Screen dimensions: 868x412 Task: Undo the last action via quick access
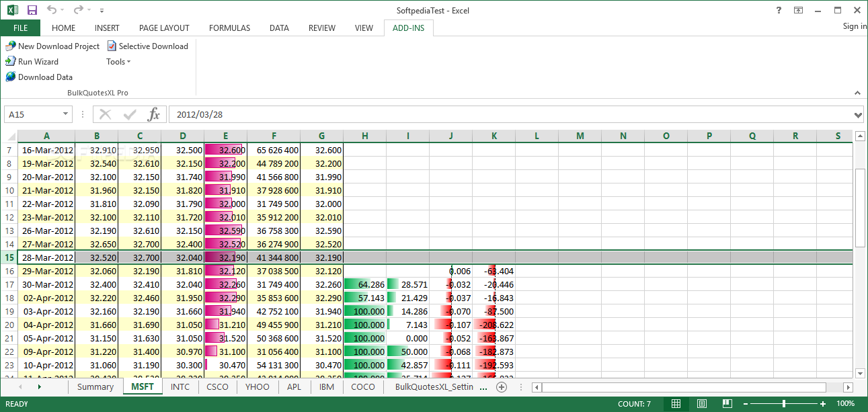52,10
